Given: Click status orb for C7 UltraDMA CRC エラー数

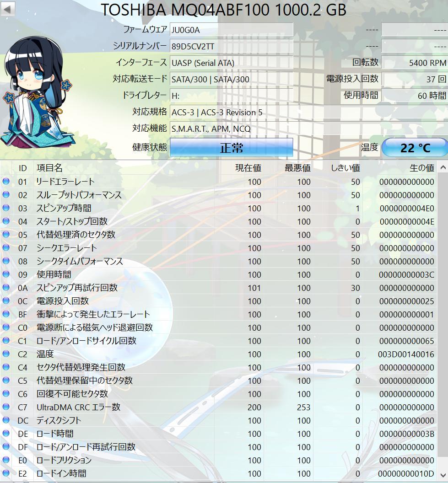Looking at the screenshot, I should pyautogui.click(x=6, y=407).
